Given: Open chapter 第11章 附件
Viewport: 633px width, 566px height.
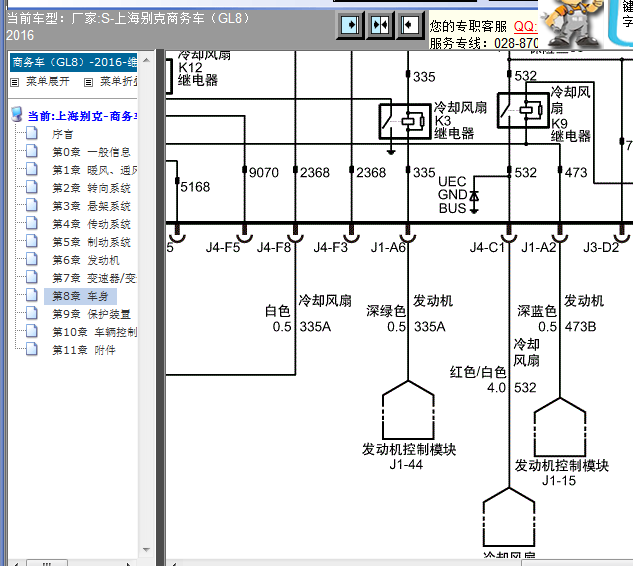Looking at the screenshot, I should point(84,350).
